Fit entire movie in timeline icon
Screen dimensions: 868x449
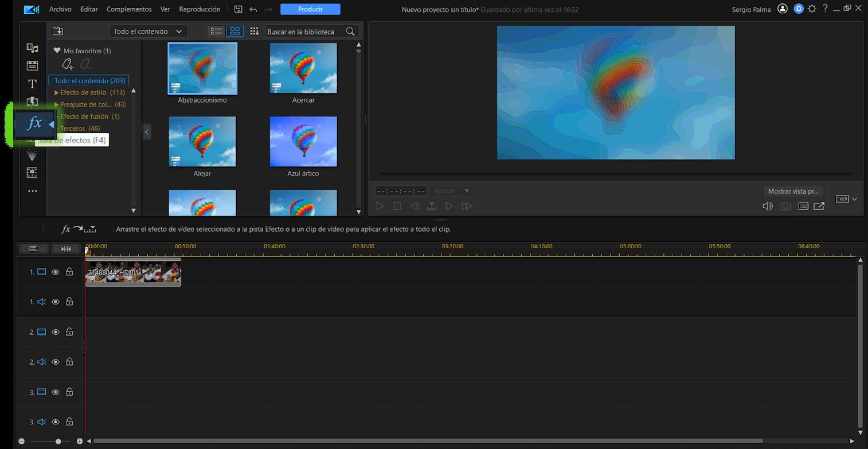point(66,248)
